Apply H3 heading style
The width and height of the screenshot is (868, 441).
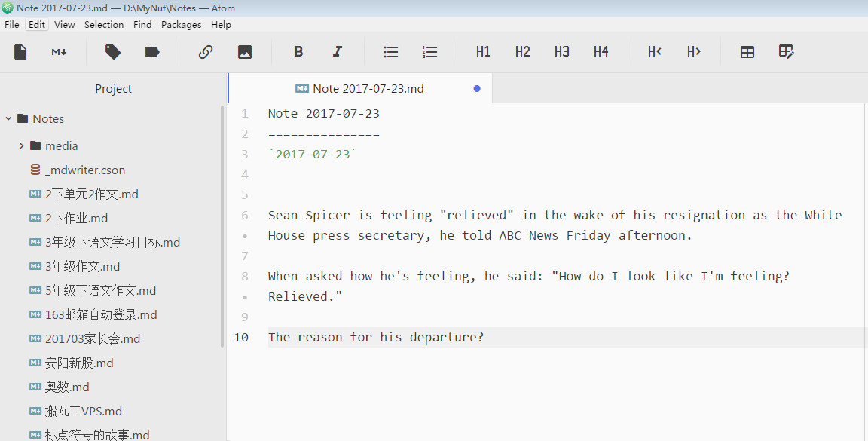point(562,51)
